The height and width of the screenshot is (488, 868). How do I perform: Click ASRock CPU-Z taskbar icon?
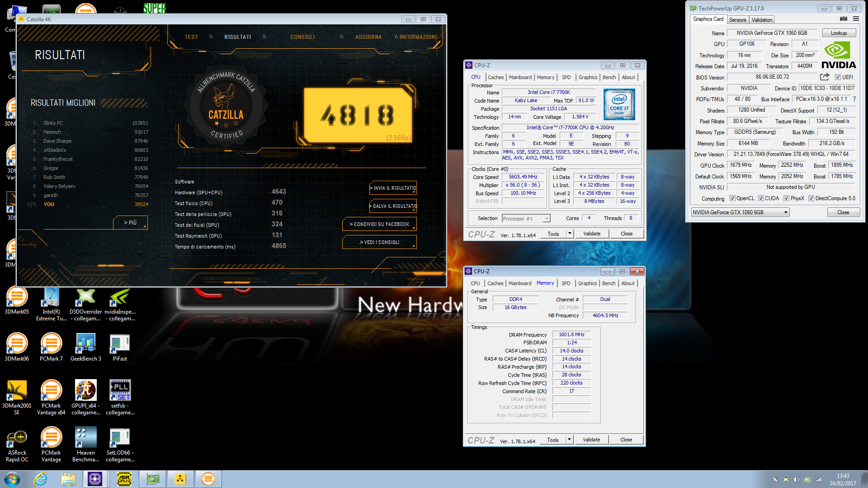pyautogui.click(x=124, y=479)
